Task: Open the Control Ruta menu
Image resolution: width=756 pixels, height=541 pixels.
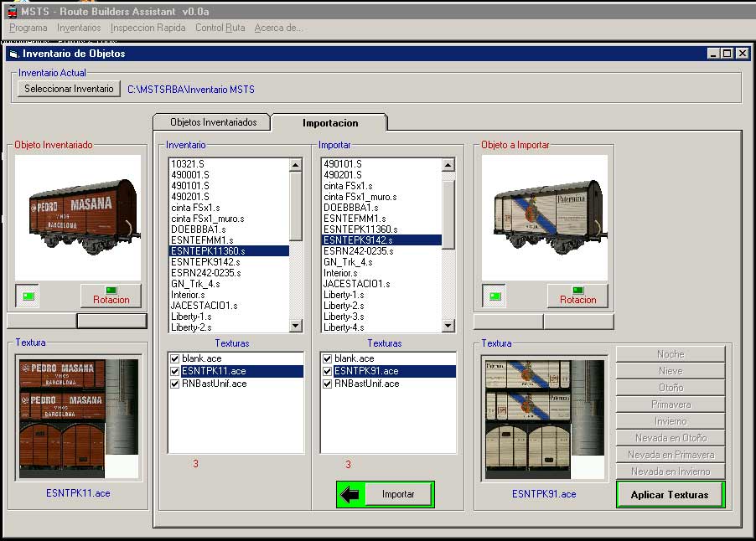Action: tap(219, 28)
